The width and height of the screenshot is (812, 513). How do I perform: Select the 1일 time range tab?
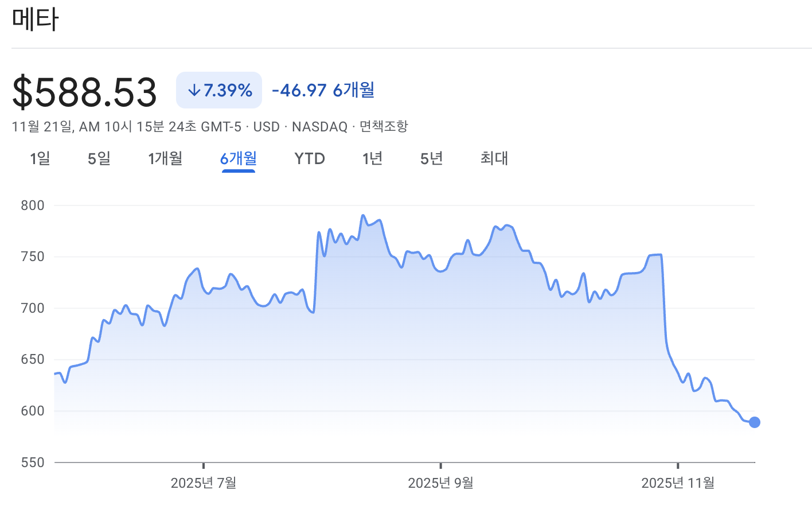pos(40,158)
